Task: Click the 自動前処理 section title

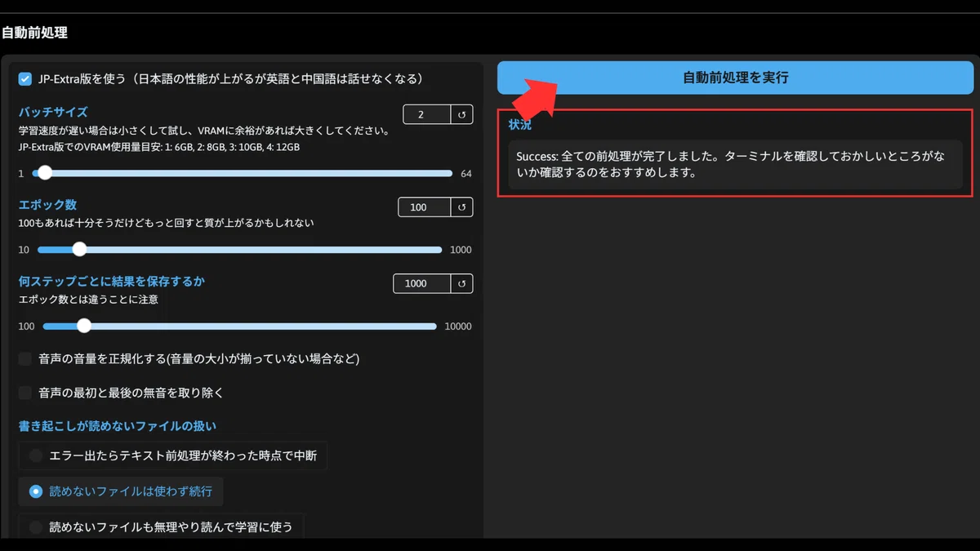Action: coord(34,33)
